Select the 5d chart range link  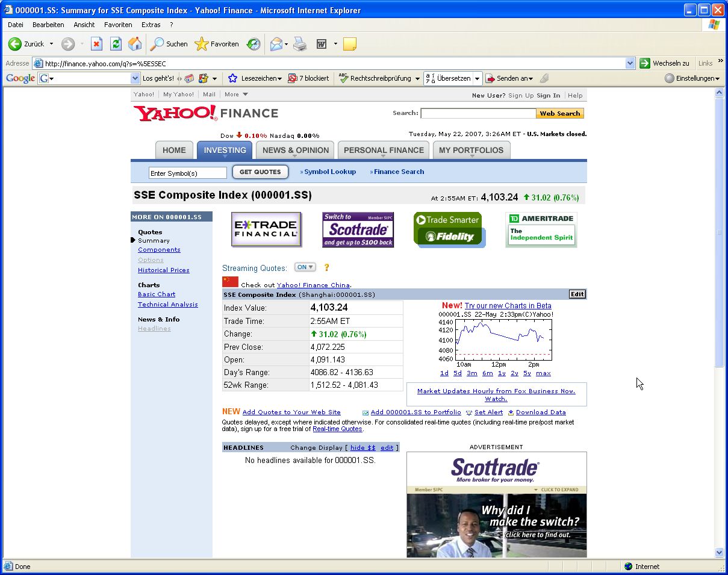(458, 373)
